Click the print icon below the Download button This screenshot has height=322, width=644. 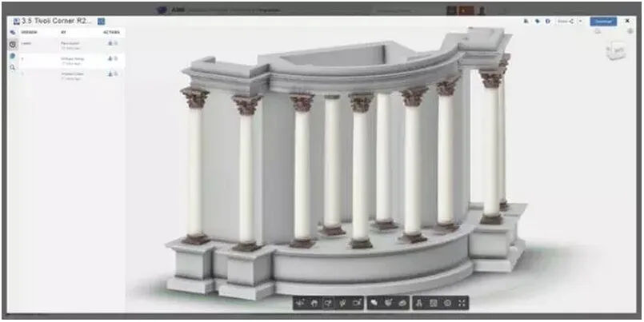pyautogui.click(x=598, y=31)
